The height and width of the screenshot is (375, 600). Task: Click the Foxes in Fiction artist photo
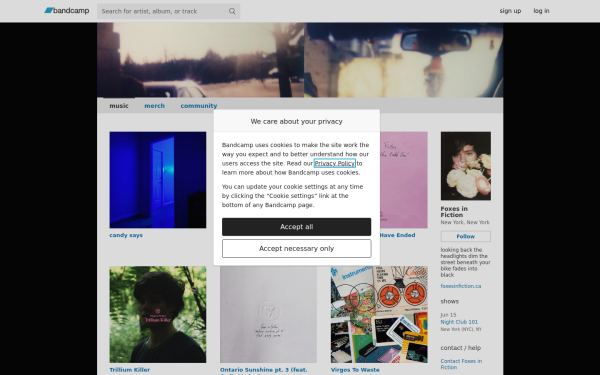point(465,166)
